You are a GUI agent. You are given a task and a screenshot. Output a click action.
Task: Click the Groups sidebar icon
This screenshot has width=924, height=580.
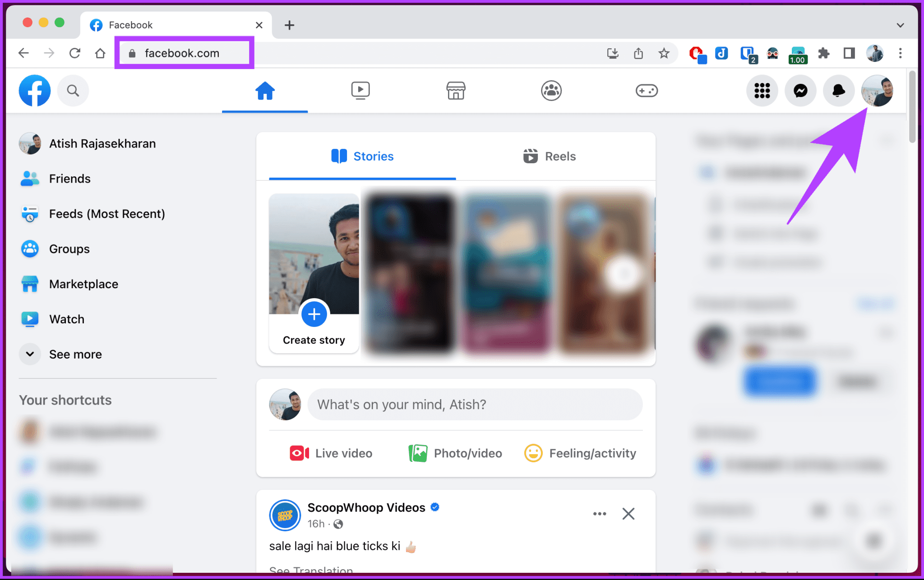(32, 249)
